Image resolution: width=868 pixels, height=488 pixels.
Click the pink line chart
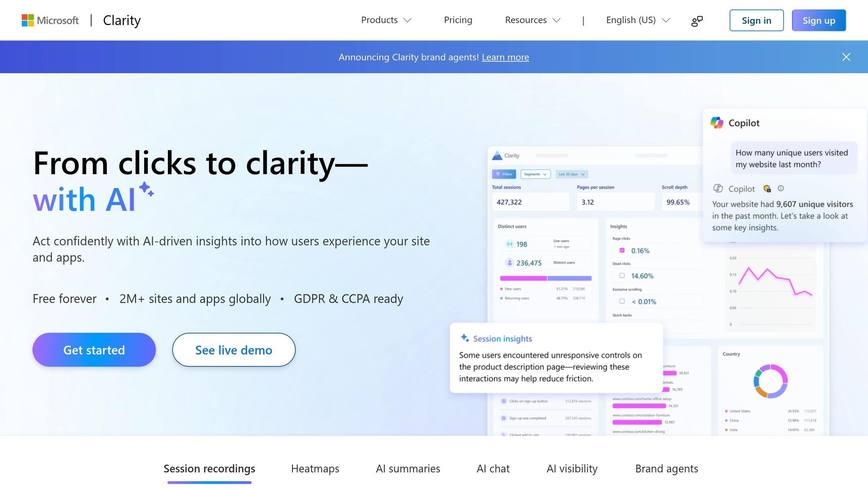click(x=775, y=281)
